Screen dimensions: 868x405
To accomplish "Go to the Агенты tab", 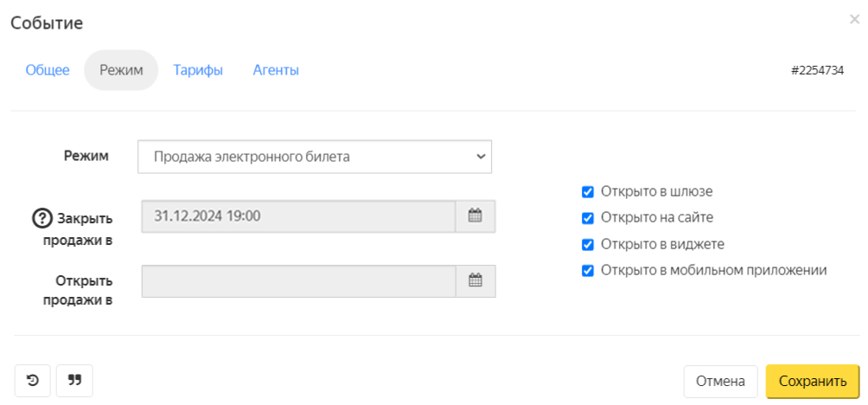I will point(276,71).
